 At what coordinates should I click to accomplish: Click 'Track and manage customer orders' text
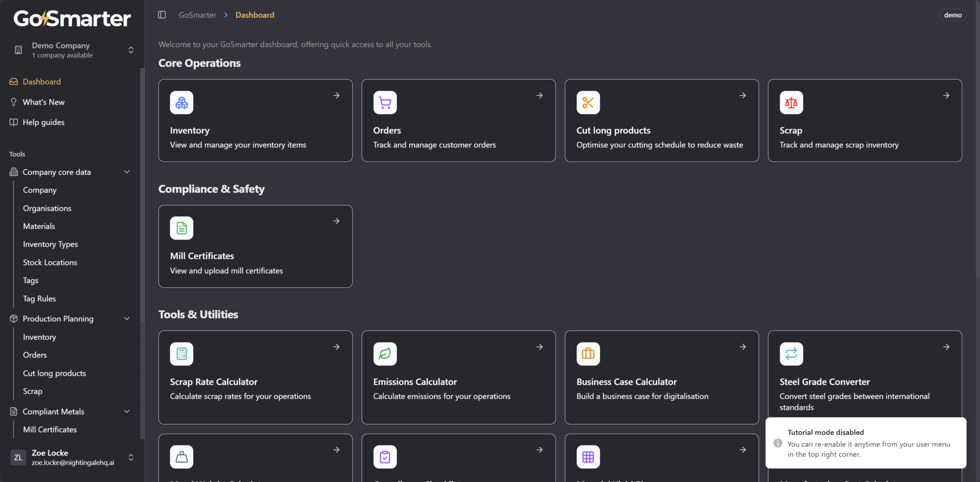click(434, 145)
